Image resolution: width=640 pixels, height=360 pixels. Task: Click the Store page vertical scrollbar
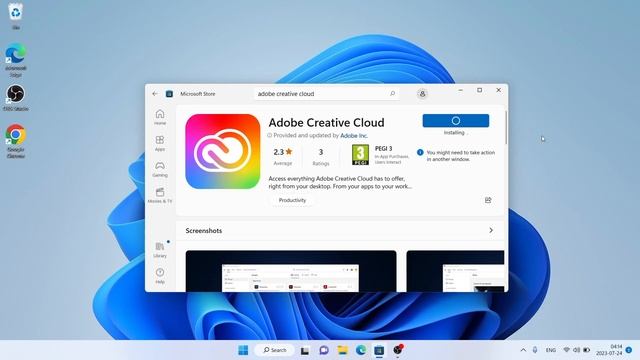click(x=506, y=127)
